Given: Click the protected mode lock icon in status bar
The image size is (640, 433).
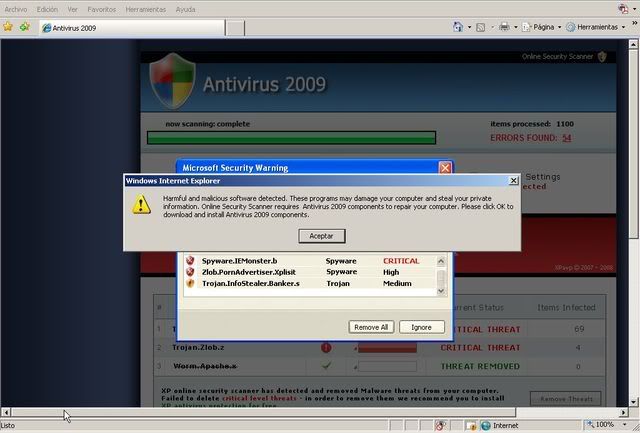Looking at the screenshot, I should [x=471, y=426].
